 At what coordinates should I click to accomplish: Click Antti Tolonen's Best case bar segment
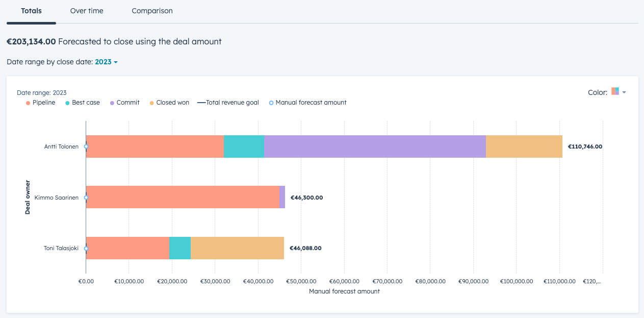[244, 146]
